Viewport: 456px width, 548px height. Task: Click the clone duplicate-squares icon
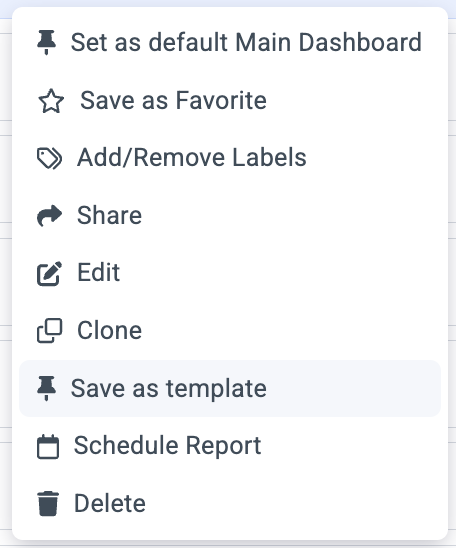(50, 330)
